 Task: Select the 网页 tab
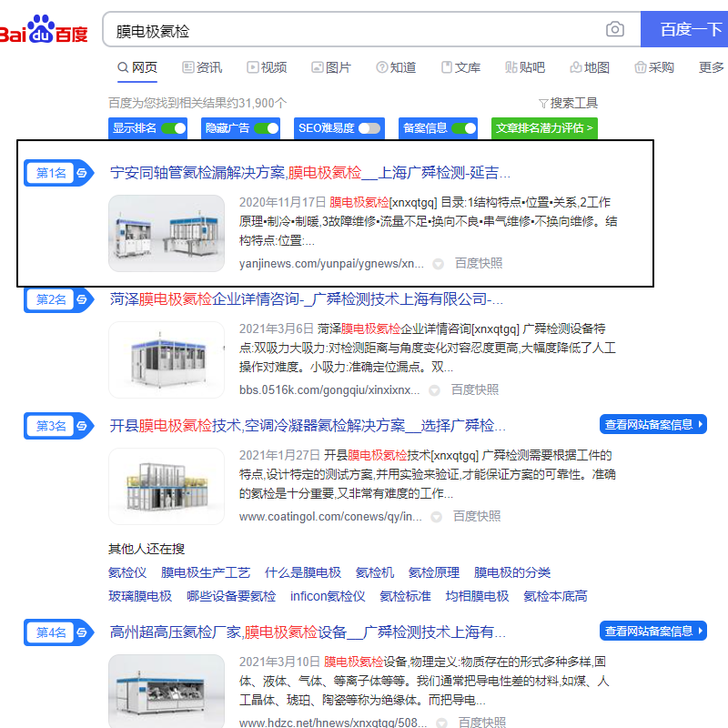tap(137, 67)
